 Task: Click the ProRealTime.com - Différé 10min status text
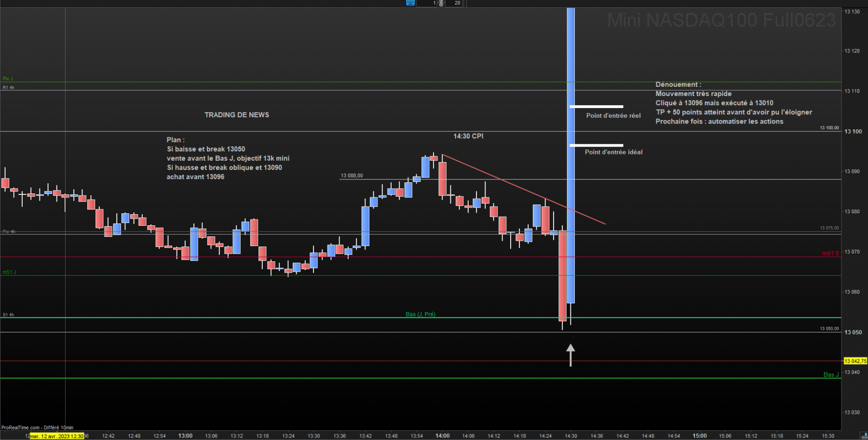click(x=38, y=427)
